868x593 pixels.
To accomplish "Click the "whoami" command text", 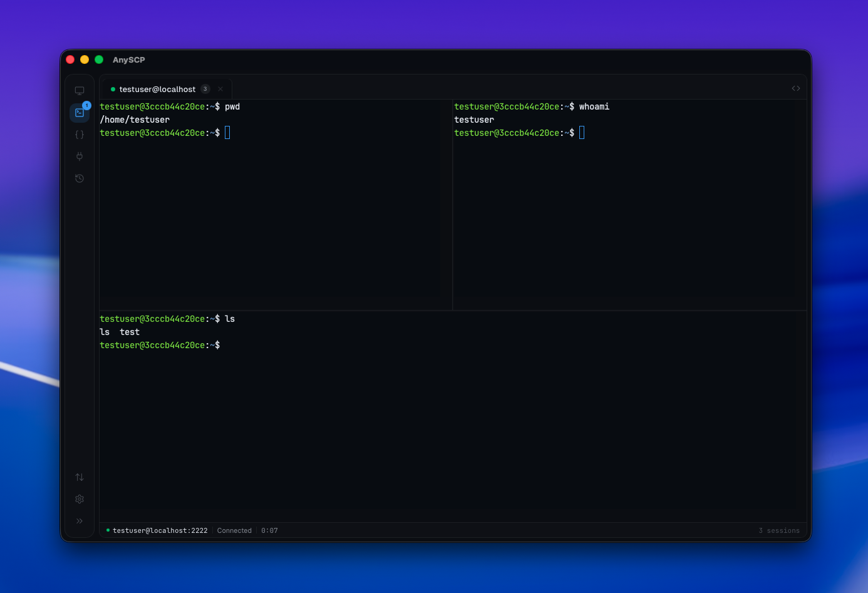I will pos(594,106).
